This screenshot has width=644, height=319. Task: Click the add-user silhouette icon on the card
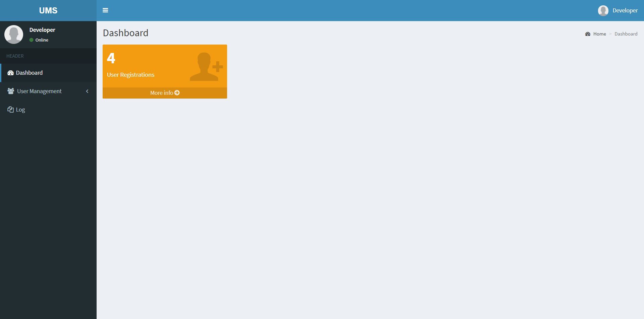click(x=206, y=67)
